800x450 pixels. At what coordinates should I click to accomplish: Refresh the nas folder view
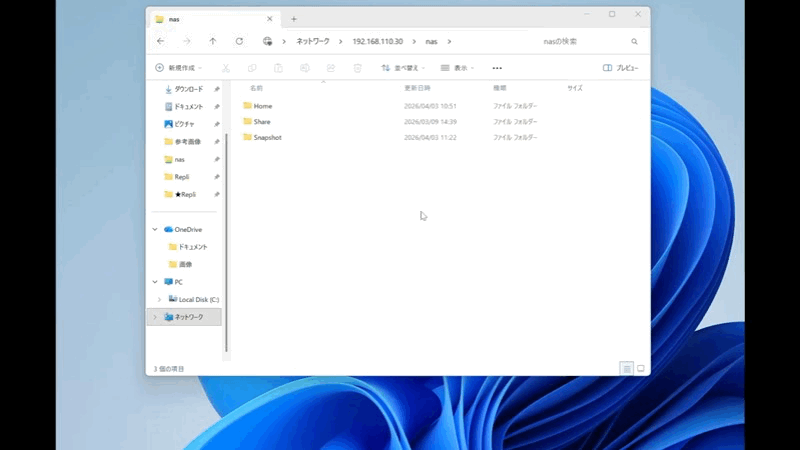click(x=239, y=41)
